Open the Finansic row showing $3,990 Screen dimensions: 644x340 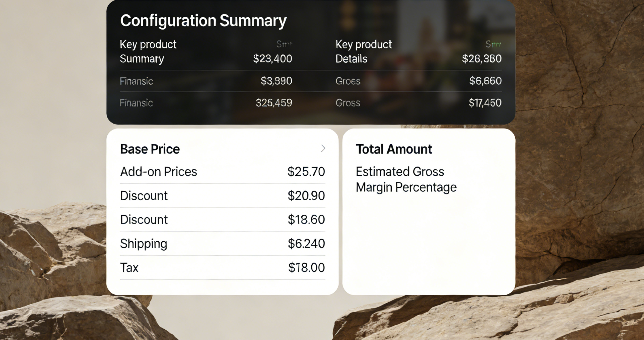click(206, 81)
